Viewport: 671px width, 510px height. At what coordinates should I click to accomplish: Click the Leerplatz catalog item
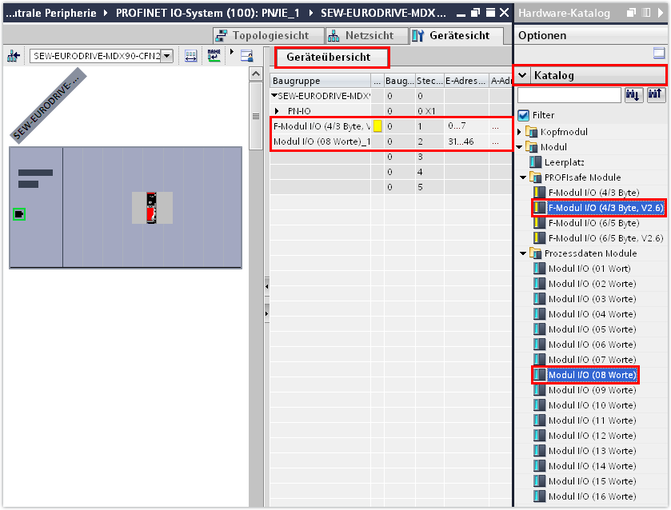coord(566,162)
